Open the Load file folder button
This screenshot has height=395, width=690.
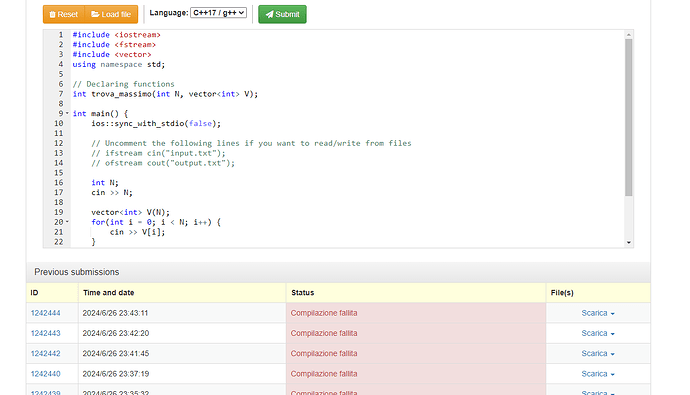click(111, 14)
